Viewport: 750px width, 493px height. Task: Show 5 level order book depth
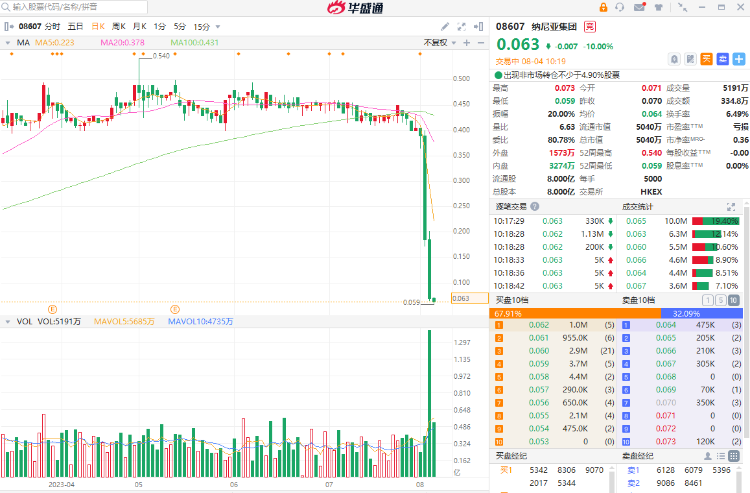tap(720, 300)
